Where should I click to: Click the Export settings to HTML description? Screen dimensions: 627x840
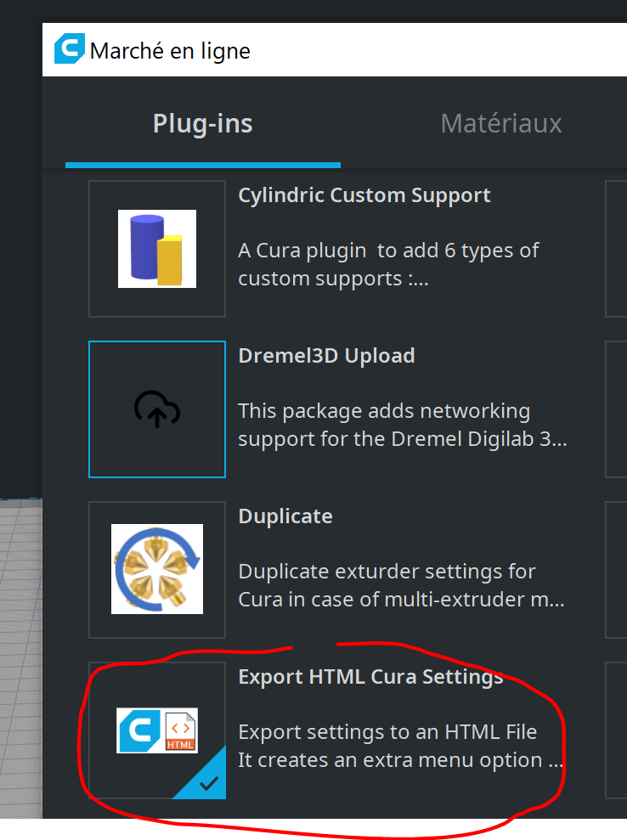tap(400, 746)
